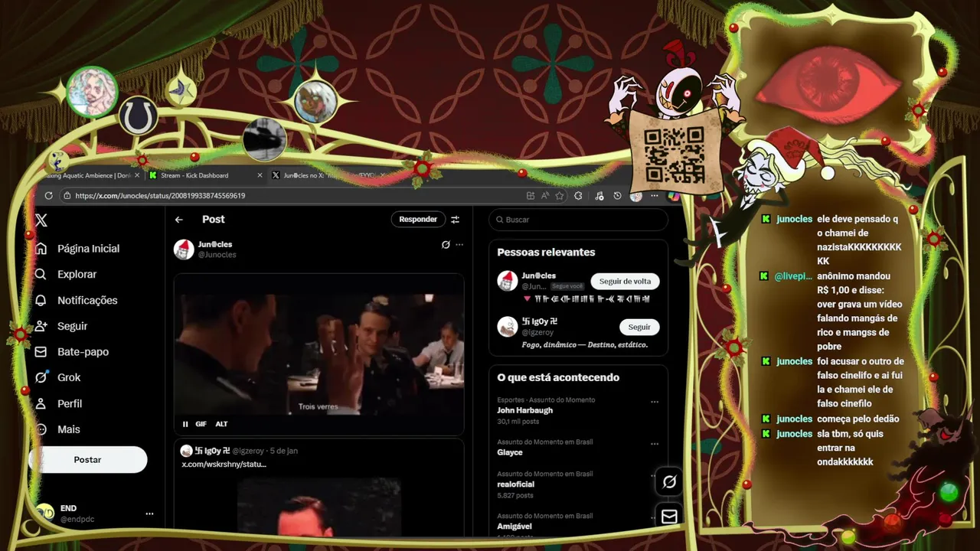The height and width of the screenshot is (551, 980).
Task: Open Perfil from the sidebar
Action: click(x=58, y=403)
